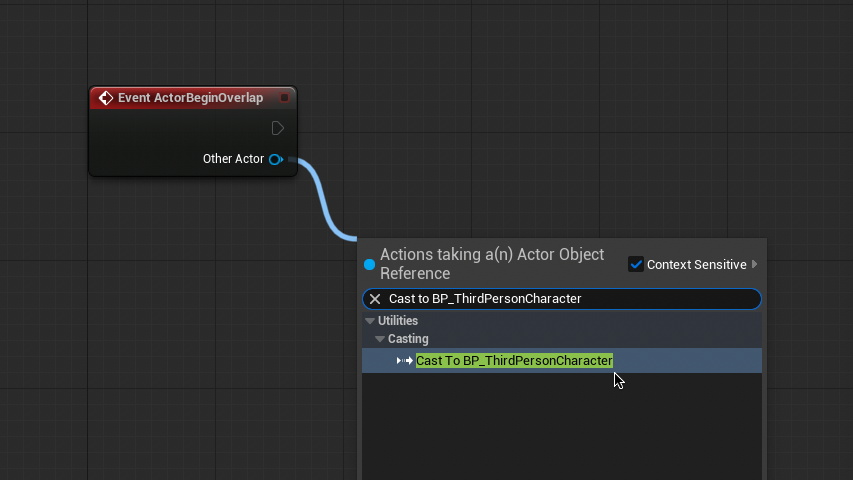Collapse the Utilities category triangle

point(370,321)
